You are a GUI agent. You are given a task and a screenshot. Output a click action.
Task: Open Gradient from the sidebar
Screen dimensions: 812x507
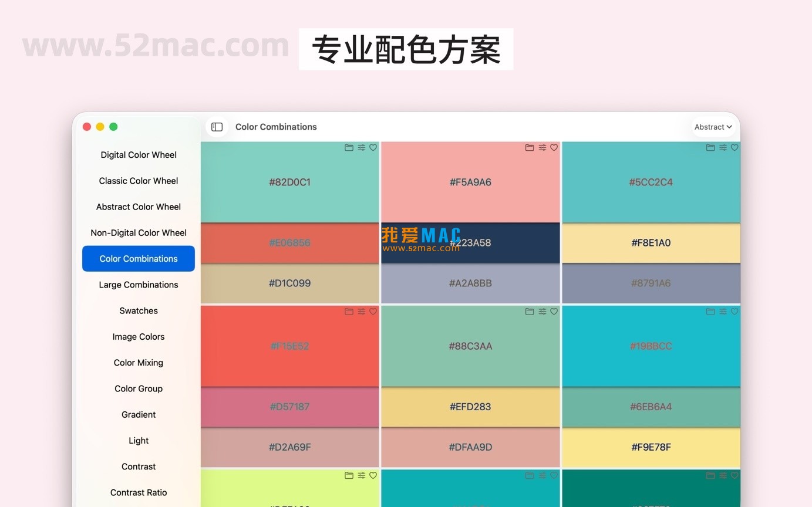(x=139, y=414)
